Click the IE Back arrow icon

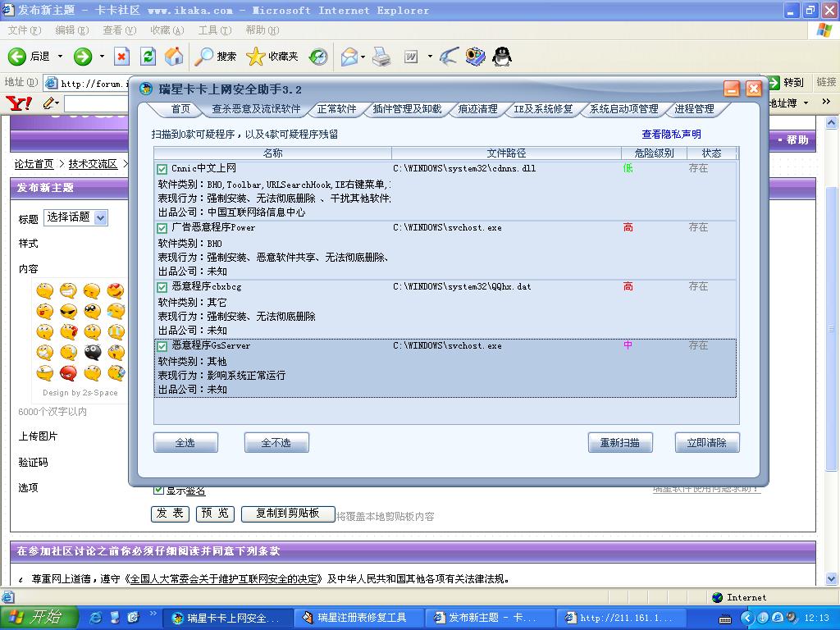[16, 57]
